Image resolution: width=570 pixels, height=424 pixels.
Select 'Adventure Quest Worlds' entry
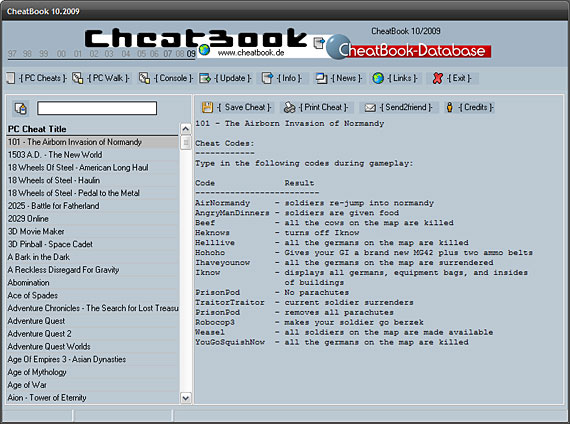coord(92,346)
